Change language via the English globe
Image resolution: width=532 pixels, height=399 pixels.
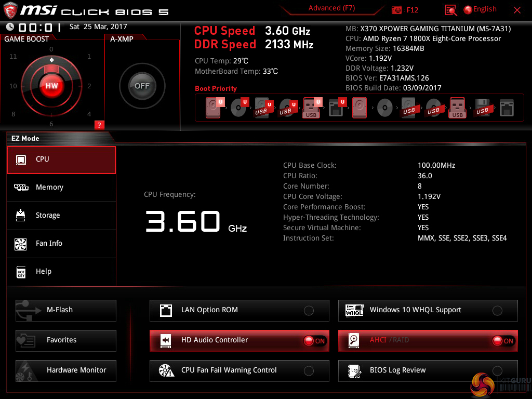click(480, 9)
